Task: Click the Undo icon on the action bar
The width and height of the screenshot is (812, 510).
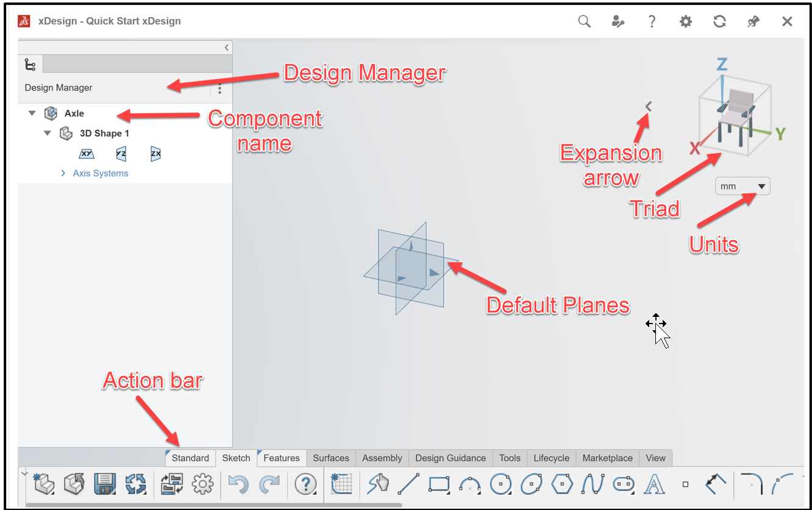Action: [239, 484]
